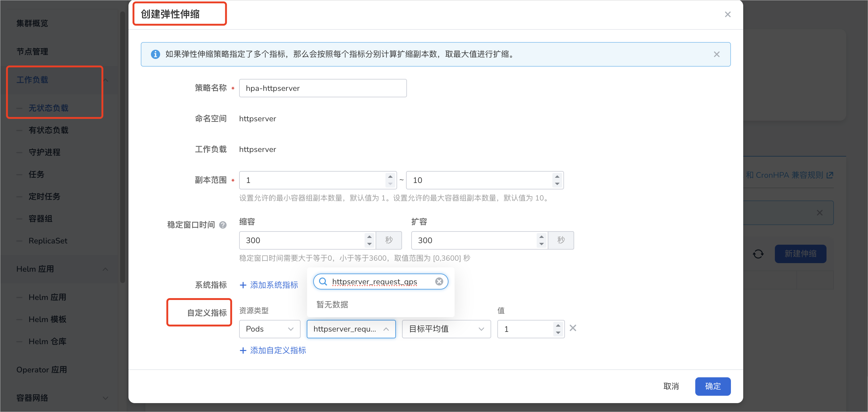Open the Pods resource type dropdown
Image resolution: width=868 pixels, height=412 pixels.
click(x=270, y=329)
